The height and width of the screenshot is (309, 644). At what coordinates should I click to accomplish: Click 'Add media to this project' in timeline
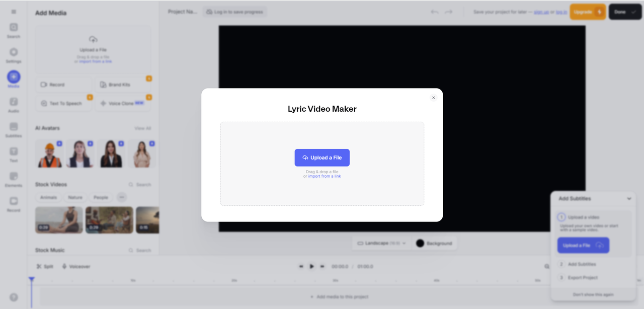click(340, 297)
